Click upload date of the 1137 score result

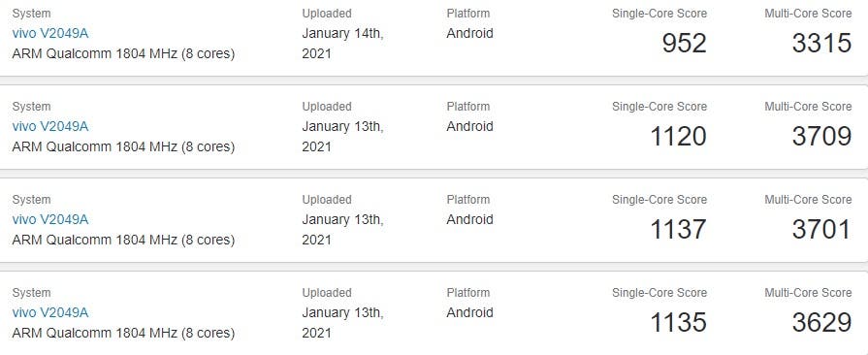342,229
